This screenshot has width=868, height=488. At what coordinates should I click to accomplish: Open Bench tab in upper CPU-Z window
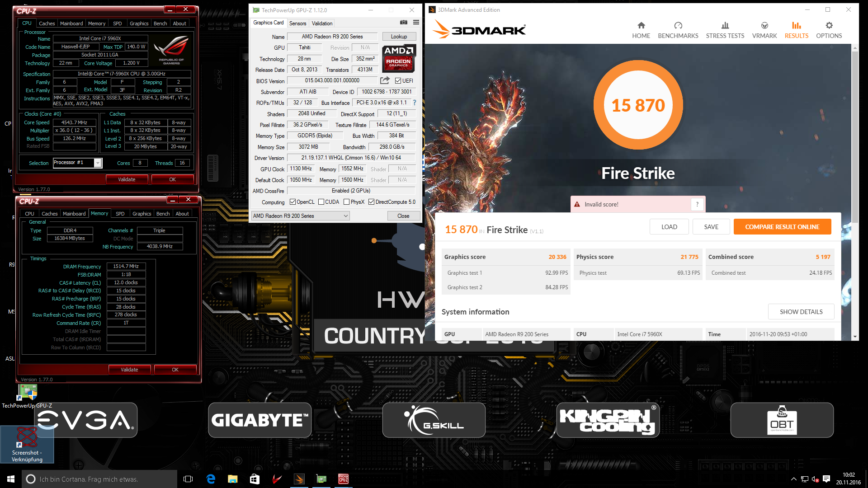pos(160,23)
